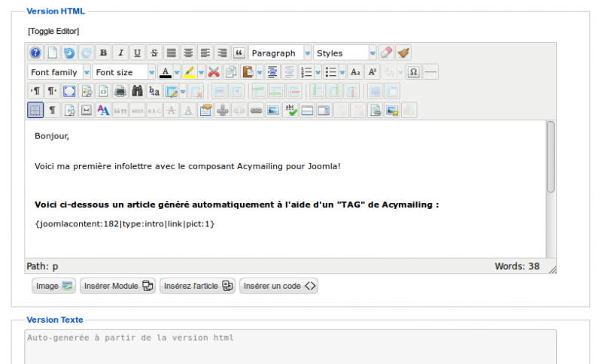Screen dimensions: 602x364
Task: Click the blue Help question mark icon
Action: [x=35, y=53]
